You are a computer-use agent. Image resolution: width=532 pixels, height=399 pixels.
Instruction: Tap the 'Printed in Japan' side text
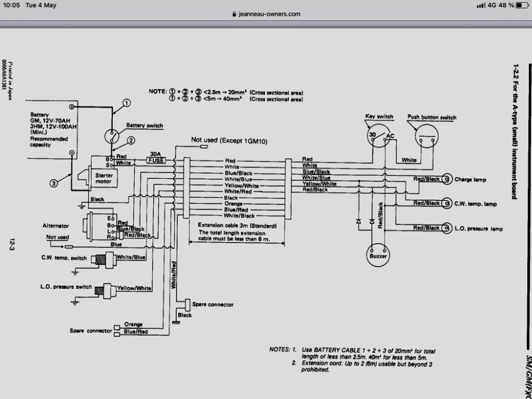[x=11, y=81]
